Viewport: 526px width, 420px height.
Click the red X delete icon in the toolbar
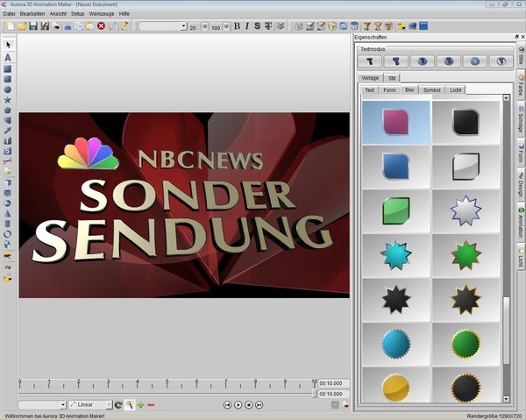[102, 25]
